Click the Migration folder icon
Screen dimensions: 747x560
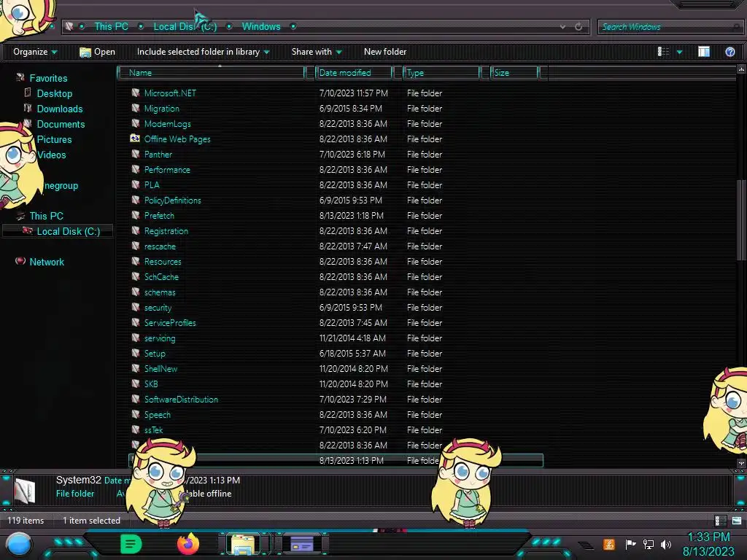point(135,108)
